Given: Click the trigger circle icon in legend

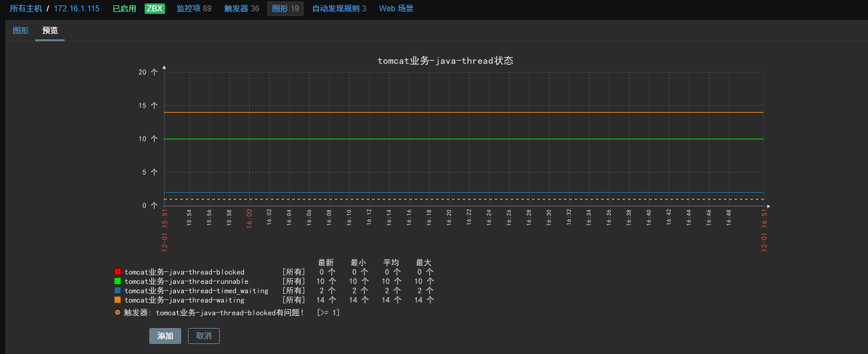Looking at the screenshot, I should click(118, 312).
